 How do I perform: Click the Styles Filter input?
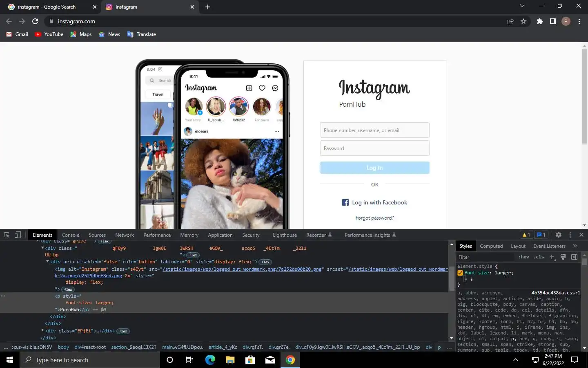tap(486, 257)
